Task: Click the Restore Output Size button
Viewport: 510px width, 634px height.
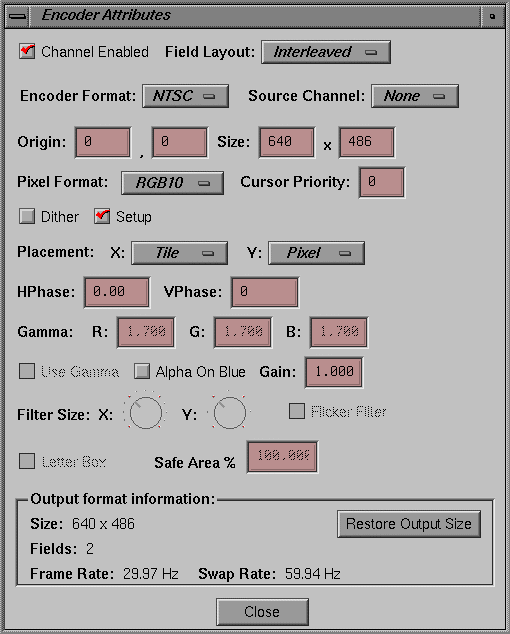Action: 409,524
